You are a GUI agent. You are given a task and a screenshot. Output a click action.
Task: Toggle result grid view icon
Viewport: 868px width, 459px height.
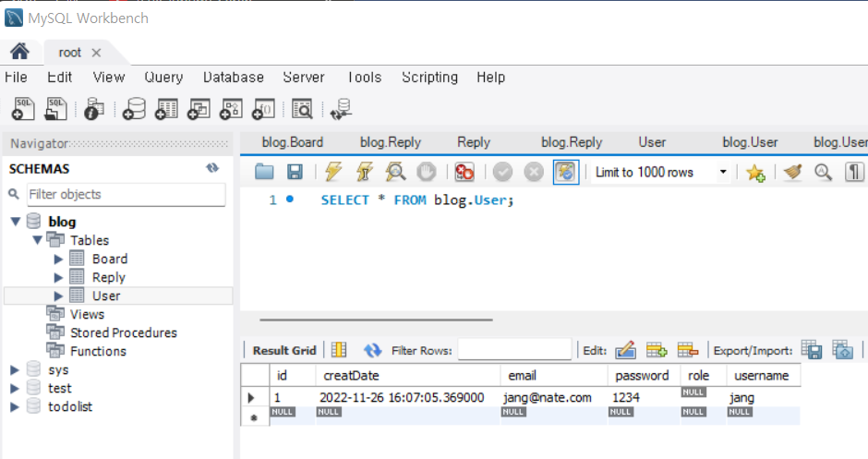[339, 350]
